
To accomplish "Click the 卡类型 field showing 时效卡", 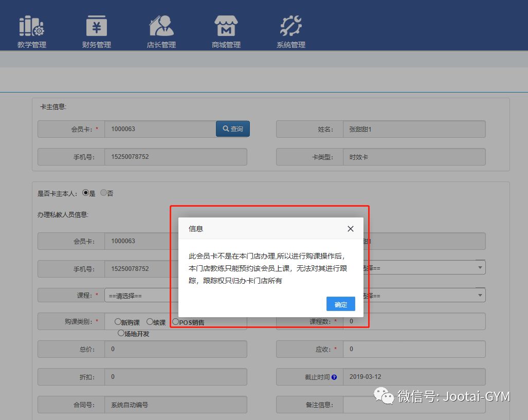I will (414, 157).
